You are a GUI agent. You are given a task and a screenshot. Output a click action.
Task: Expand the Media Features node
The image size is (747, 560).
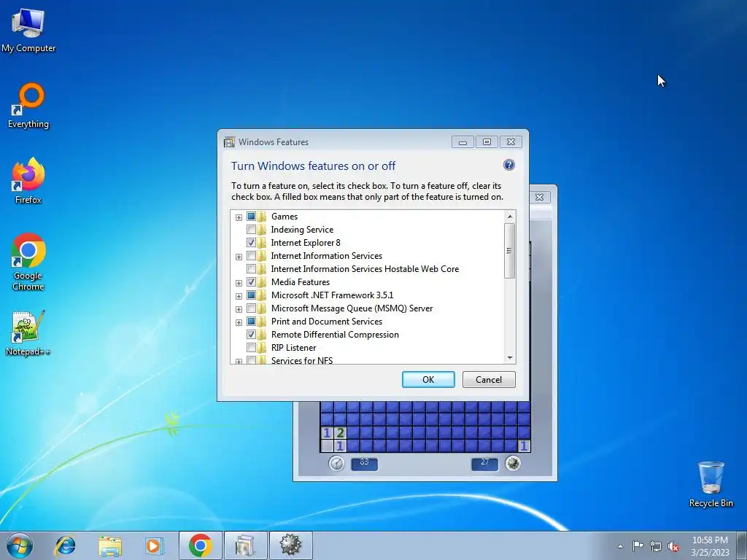point(239,283)
